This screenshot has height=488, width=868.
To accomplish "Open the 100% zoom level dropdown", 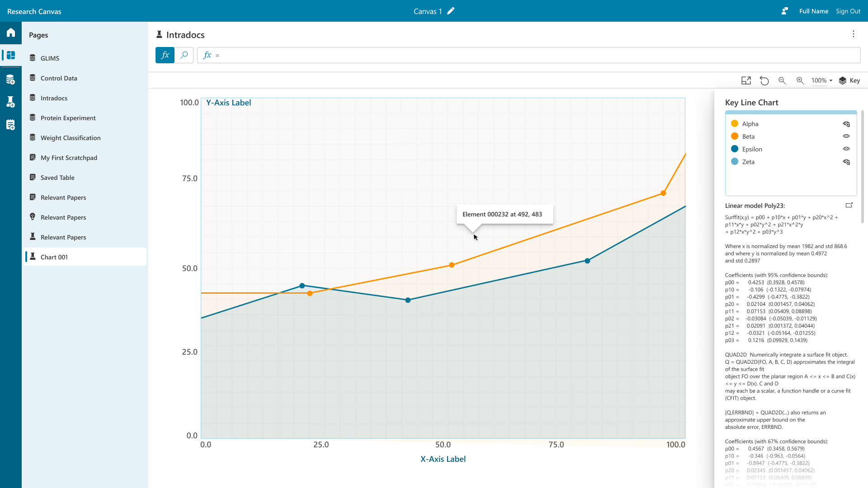I will pyautogui.click(x=821, y=80).
